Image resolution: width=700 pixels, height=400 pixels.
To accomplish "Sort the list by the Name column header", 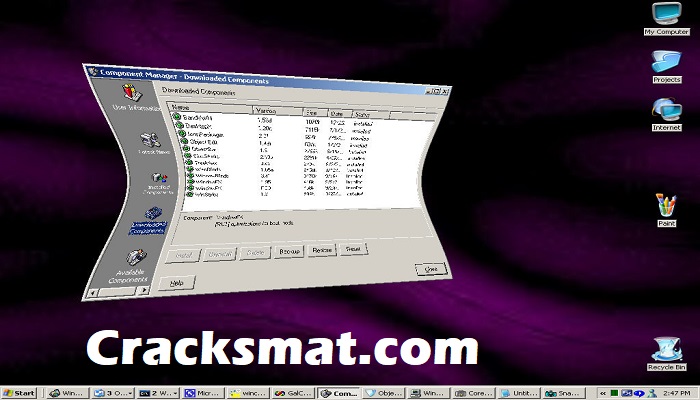I will [210, 107].
